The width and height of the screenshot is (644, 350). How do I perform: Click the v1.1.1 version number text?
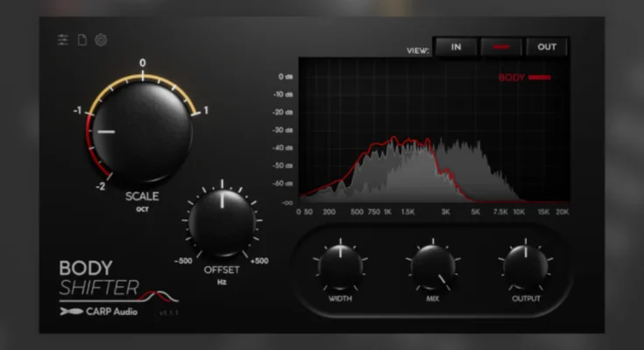[x=165, y=312]
